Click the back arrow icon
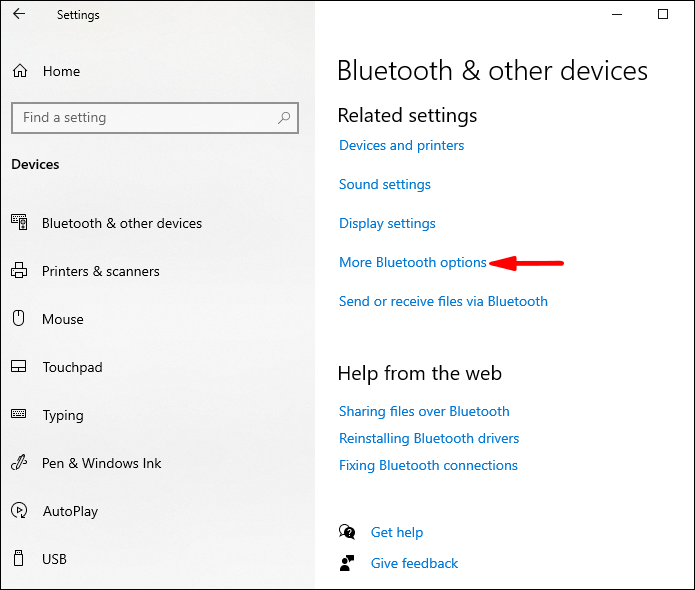The width and height of the screenshot is (695, 590). click(x=19, y=15)
